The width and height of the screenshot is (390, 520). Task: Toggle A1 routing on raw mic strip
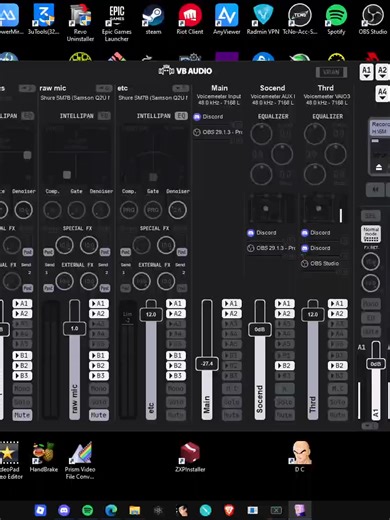point(99,303)
